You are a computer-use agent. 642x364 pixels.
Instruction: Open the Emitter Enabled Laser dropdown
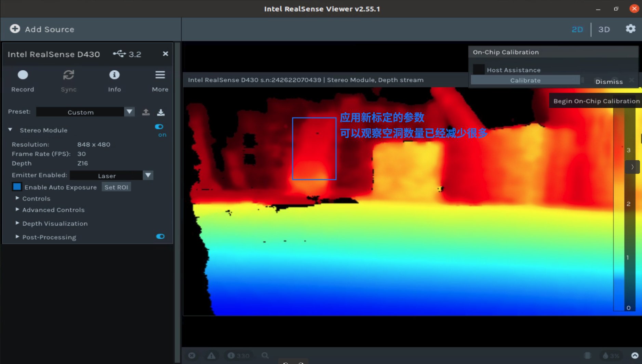coord(111,176)
